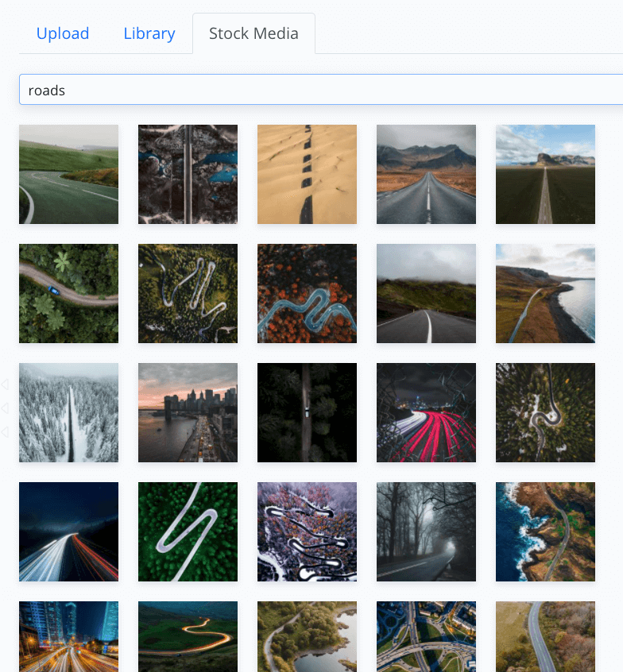Choose the S-curve road in snowy pine forest
This screenshot has width=623, height=672.
tap(545, 413)
